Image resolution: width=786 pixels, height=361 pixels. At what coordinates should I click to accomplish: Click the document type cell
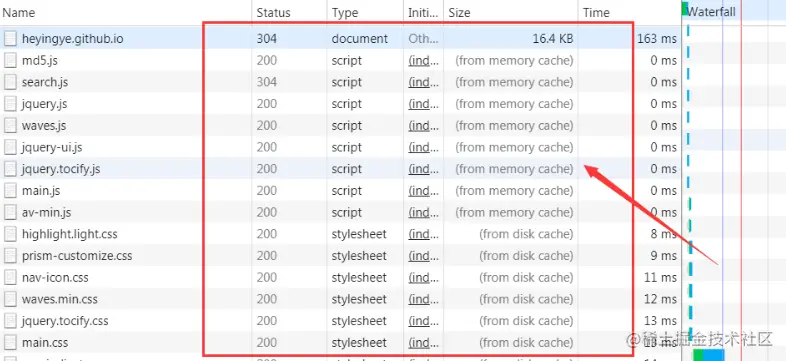[359, 39]
